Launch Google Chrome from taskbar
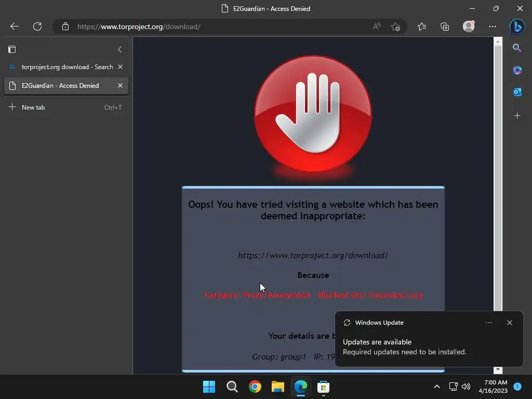The width and height of the screenshot is (532, 399). coord(255,387)
